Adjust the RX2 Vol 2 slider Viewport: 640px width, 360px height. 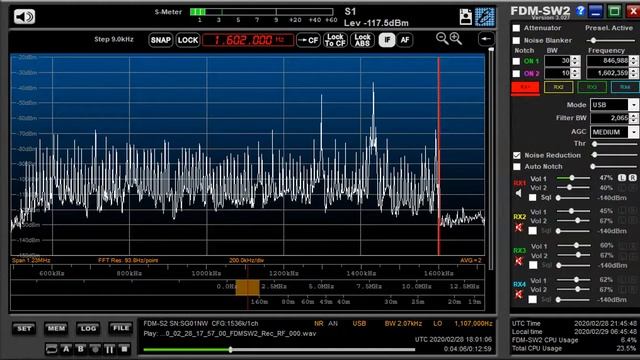coord(578,221)
